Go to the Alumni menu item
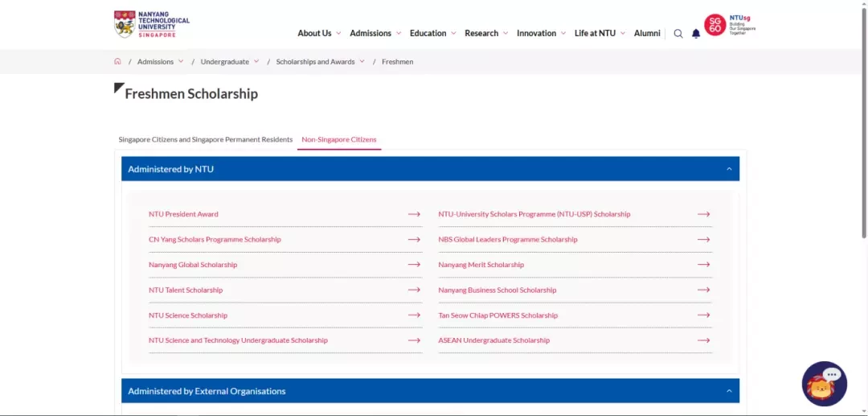Viewport: 868px width, 416px height. [x=647, y=33]
